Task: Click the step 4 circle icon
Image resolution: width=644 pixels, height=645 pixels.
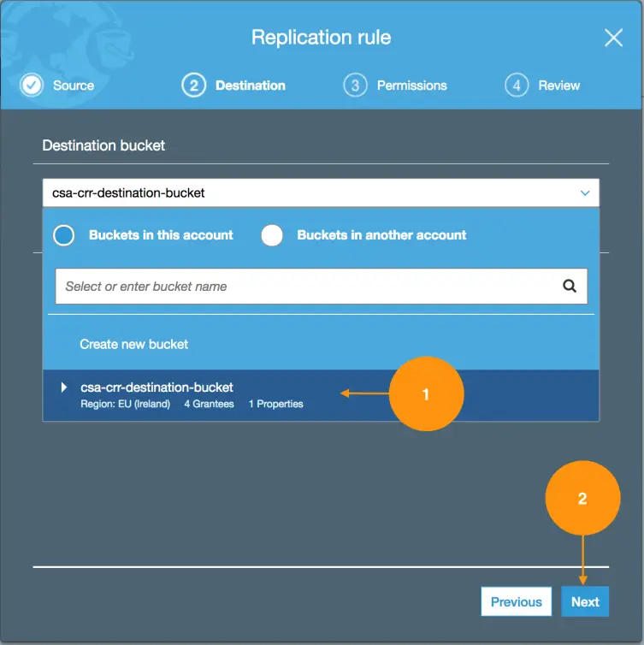Action: (517, 86)
